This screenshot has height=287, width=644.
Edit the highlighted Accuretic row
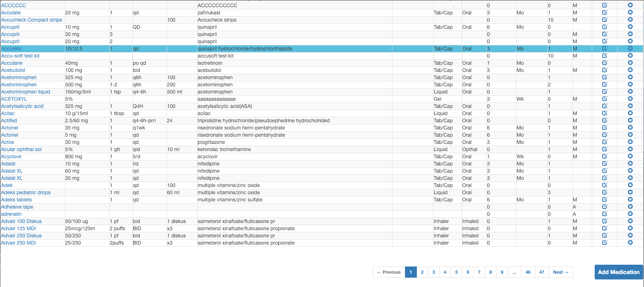605,49
